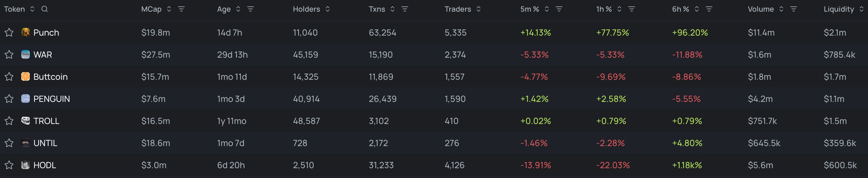Sort the Token column using its arrows
868x178 pixels.
(32, 9)
